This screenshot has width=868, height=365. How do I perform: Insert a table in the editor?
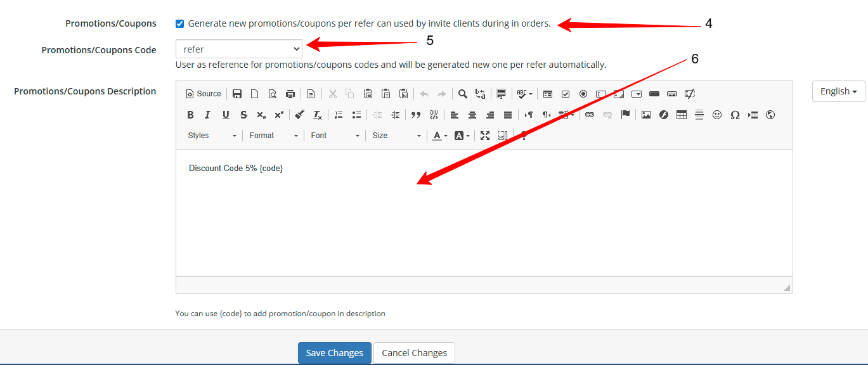(x=682, y=115)
